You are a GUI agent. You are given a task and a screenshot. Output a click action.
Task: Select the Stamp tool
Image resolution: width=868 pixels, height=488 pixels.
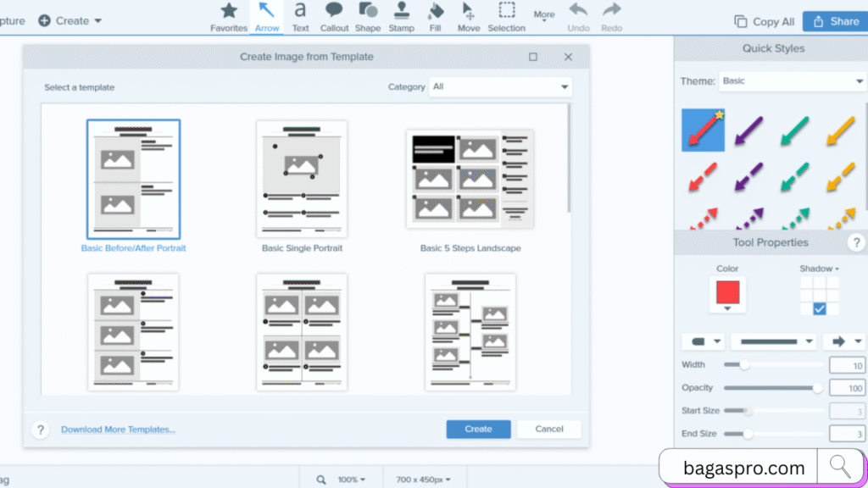401,15
